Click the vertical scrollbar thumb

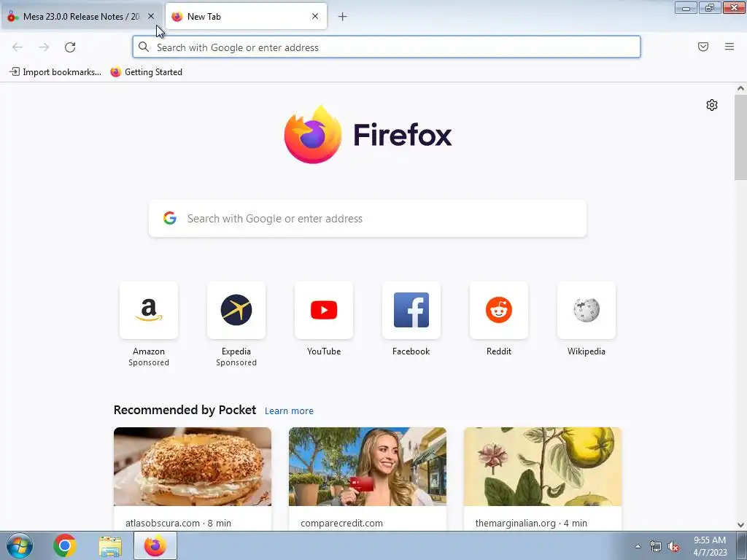pos(740,137)
